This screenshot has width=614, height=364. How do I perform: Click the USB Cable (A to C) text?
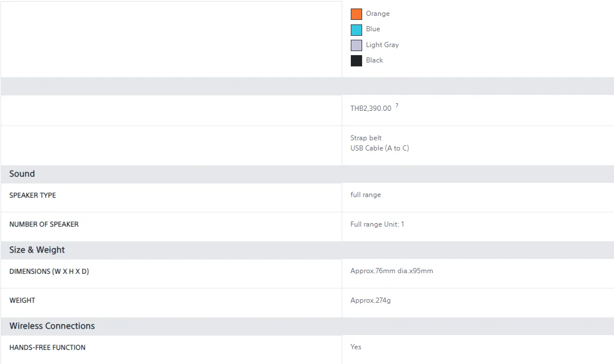point(379,148)
